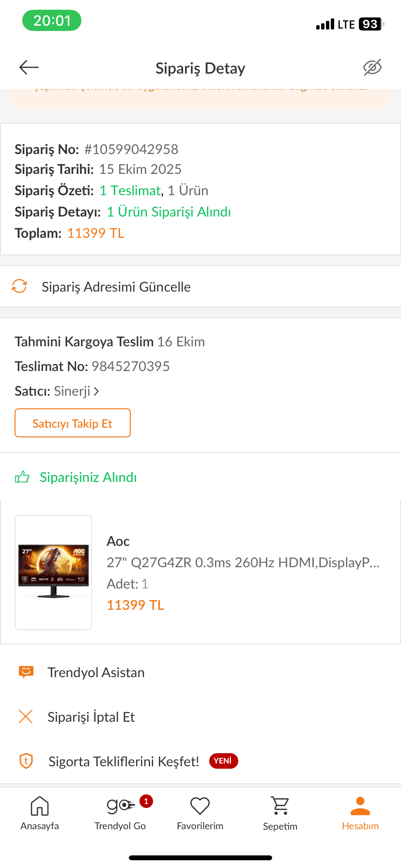
Task: Go to the Anasayfa tab
Action: (40, 813)
